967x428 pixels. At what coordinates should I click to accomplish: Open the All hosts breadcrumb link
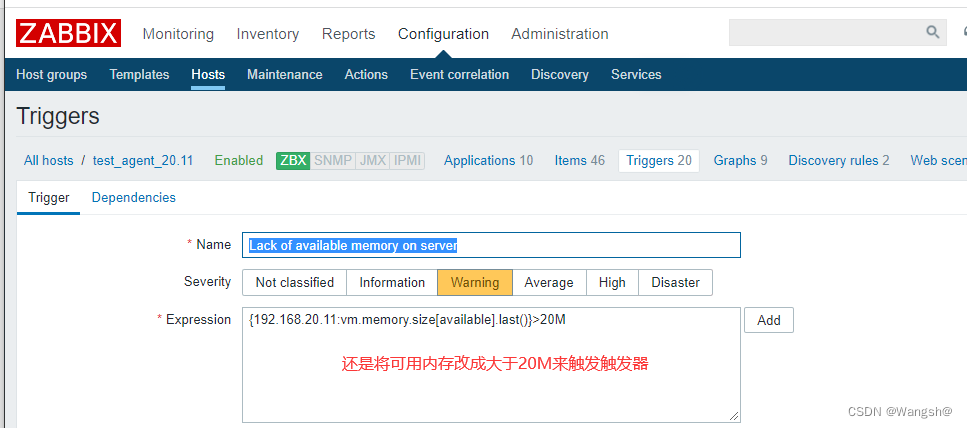tap(48, 161)
